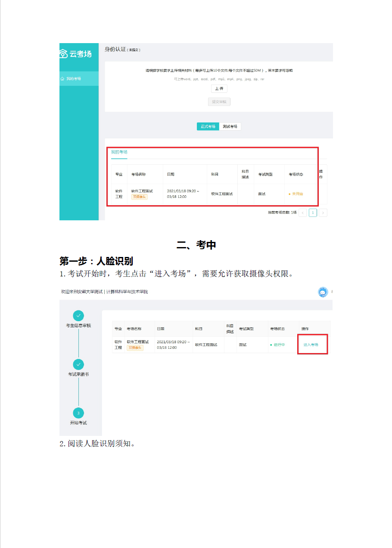
Task: Go to the next page with the right arrow
Action: click(323, 213)
